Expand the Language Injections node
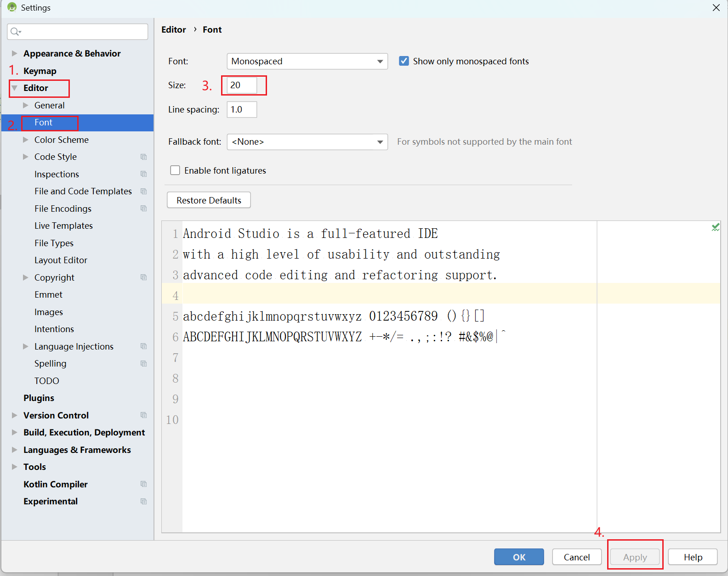 [26, 346]
